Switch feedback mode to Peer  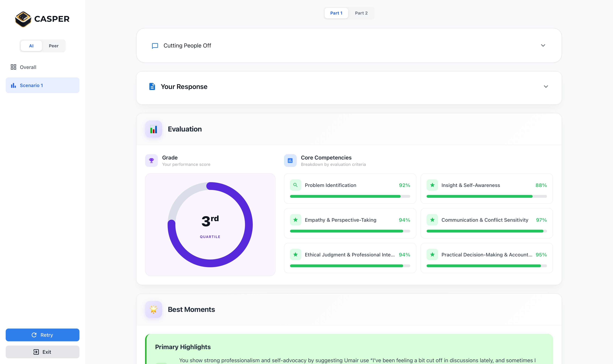[54, 46]
